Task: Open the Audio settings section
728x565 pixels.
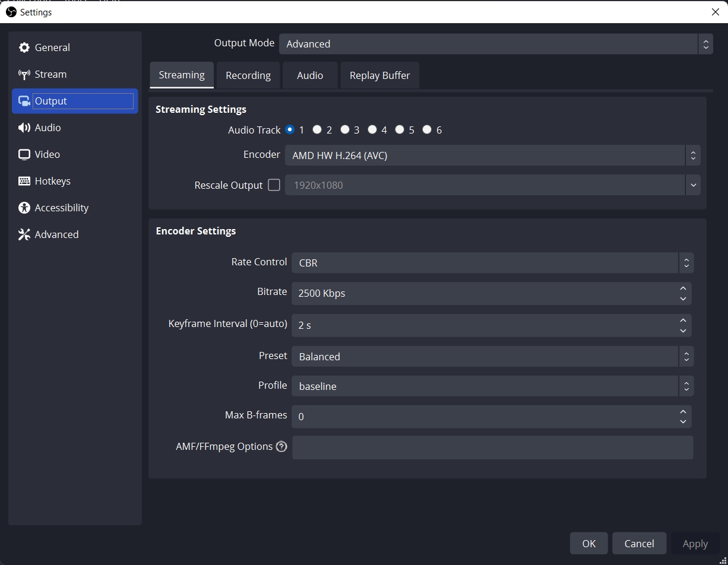Action: [24, 128]
